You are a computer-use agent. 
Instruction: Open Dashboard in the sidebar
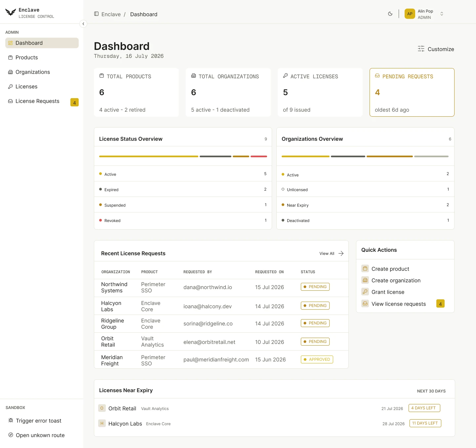pos(42,43)
